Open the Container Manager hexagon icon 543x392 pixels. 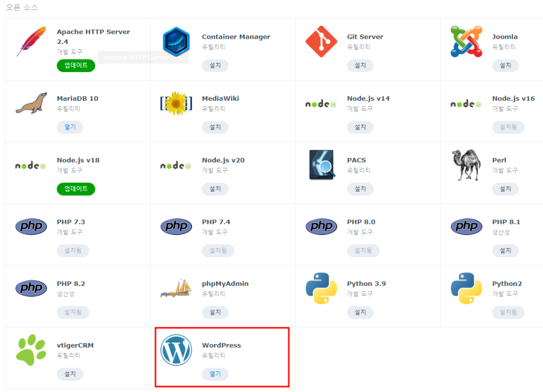pos(176,41)
